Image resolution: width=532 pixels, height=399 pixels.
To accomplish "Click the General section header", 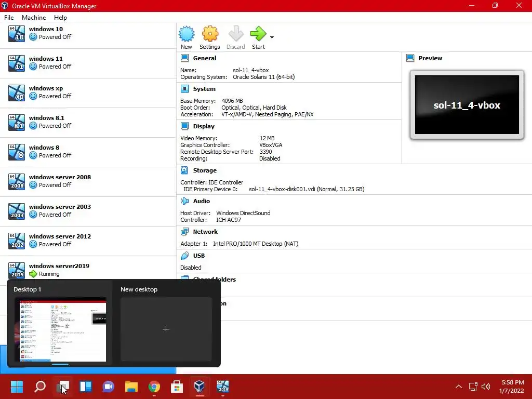I will point(205,58).
